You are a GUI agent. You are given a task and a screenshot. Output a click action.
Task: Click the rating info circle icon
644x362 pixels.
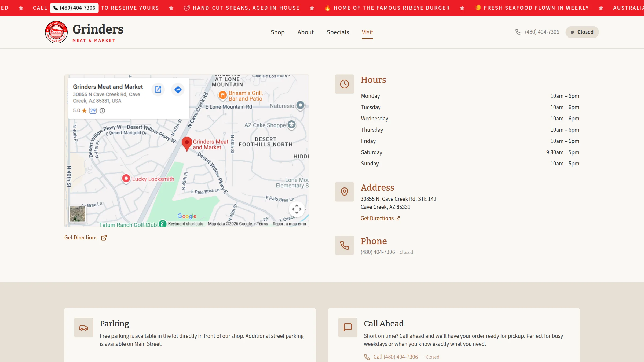pos(103,110)
